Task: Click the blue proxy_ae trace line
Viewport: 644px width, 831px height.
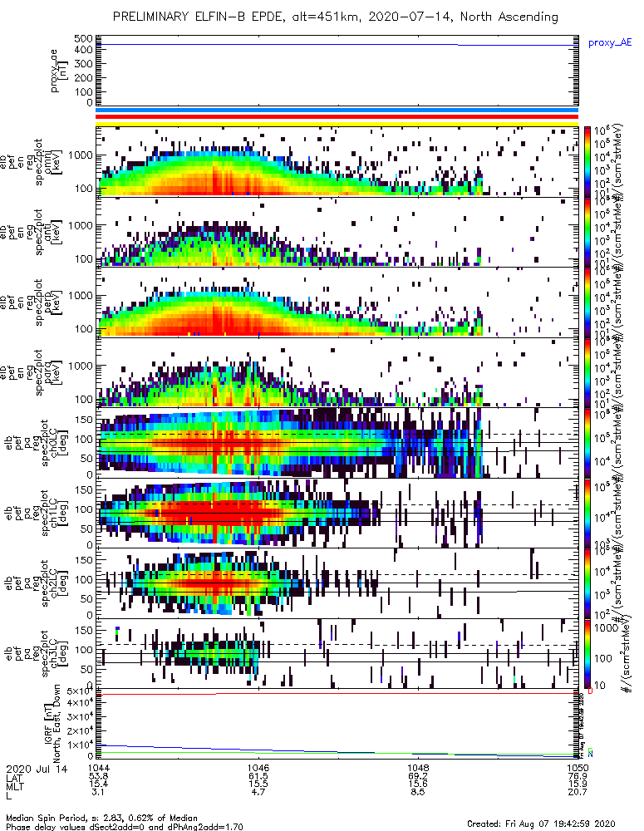Action: [x=337, y=45]
